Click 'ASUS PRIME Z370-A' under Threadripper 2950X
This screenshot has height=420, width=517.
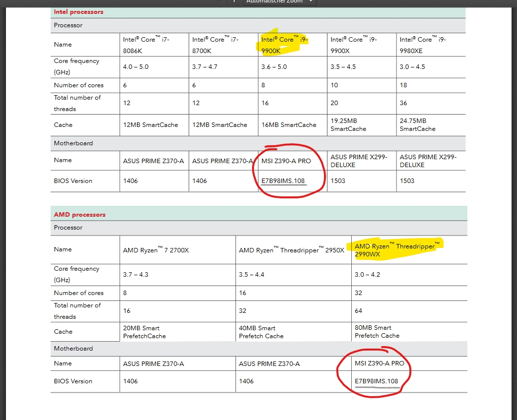point(269,364)
